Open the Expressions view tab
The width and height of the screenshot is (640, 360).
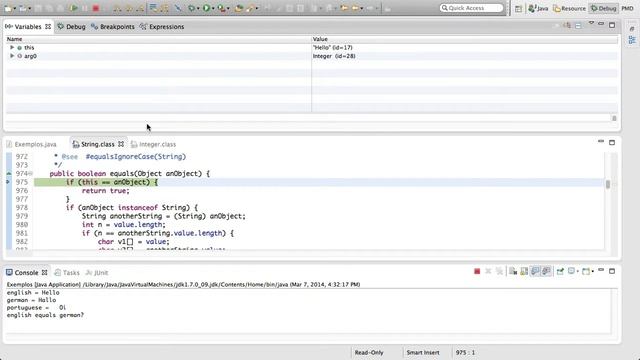coord(162,27)
